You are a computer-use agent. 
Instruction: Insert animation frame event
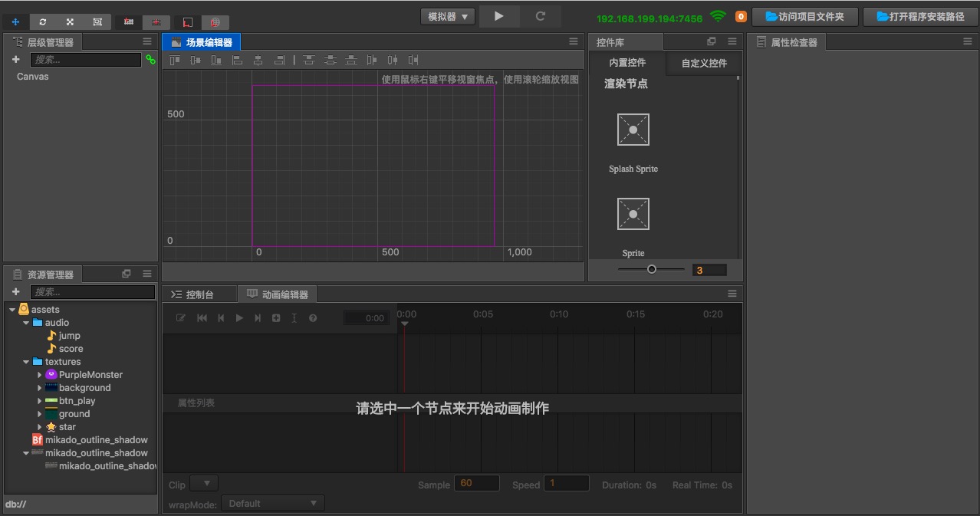(x=294, y=318)
